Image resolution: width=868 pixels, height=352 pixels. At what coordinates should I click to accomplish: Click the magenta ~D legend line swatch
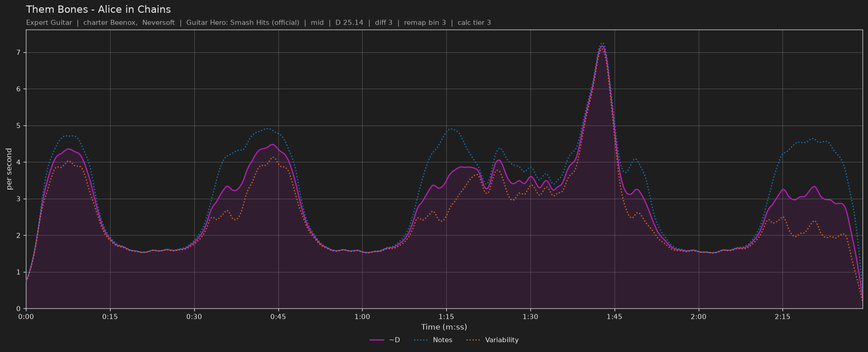377,340
